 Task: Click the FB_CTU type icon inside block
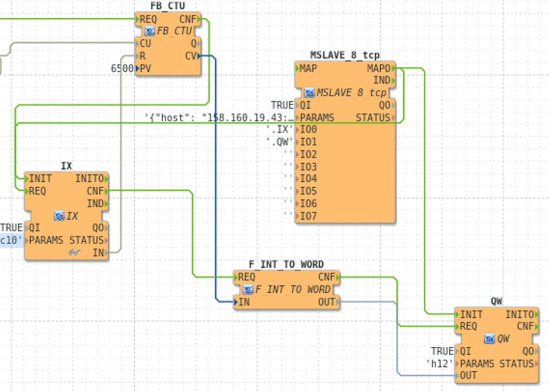click(150, 32)
